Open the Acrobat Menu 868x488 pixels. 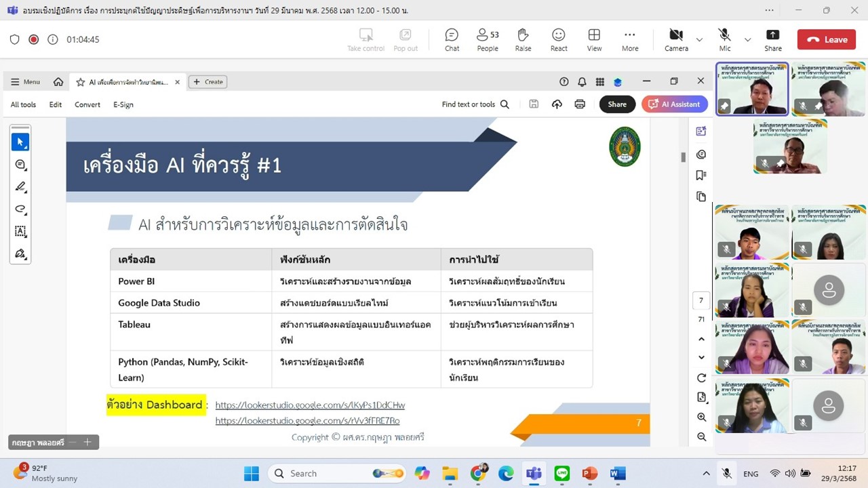pos(25,82)
